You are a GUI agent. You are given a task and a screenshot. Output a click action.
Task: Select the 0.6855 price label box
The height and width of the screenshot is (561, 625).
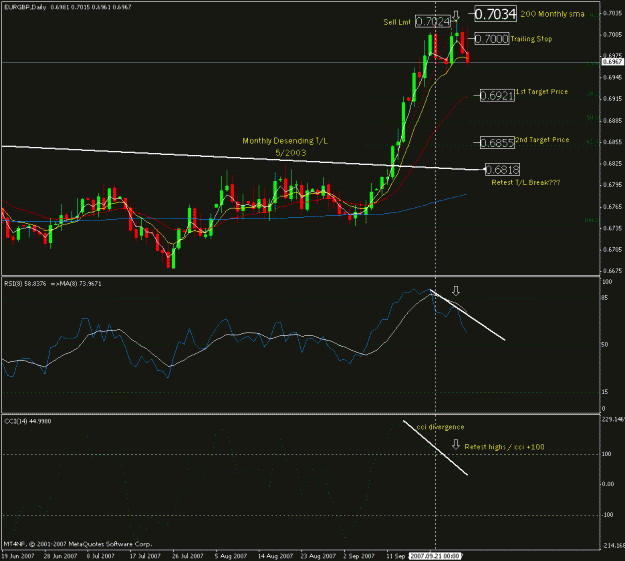point(497,142)
